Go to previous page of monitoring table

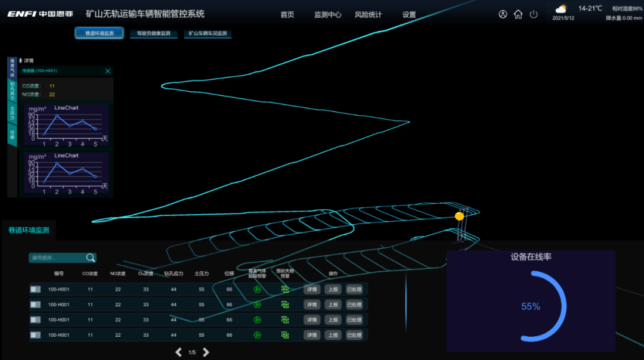[x=178, y=352]
